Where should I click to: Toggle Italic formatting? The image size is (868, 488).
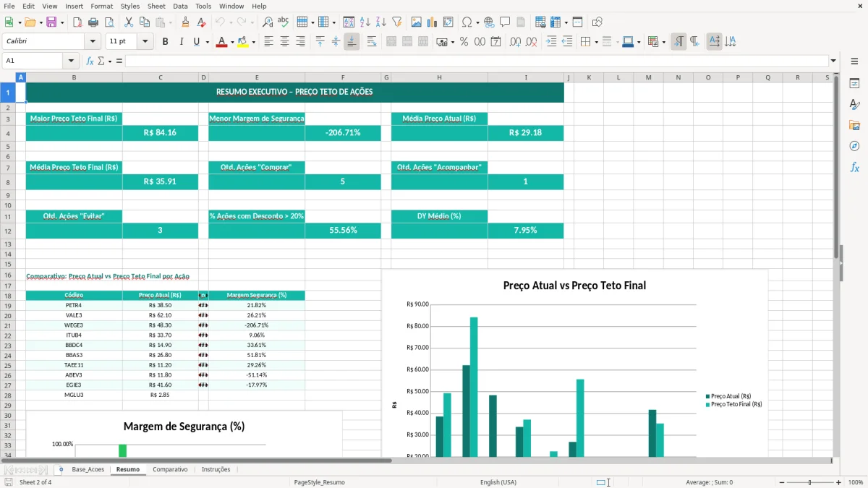point(181,42)
